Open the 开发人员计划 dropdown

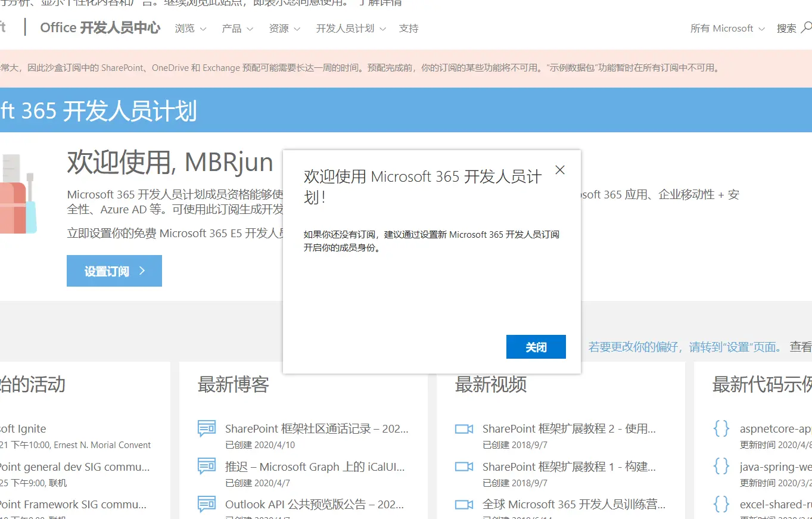351,28
